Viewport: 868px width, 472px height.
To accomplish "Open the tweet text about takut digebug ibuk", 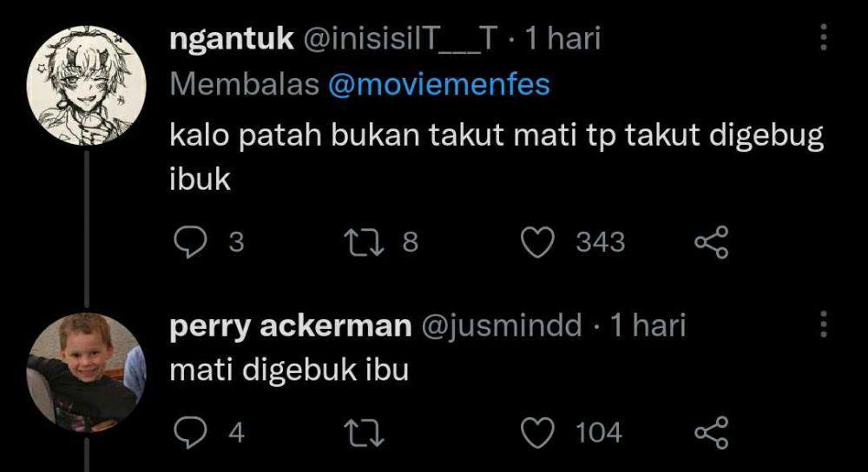I will coord(496,157).
